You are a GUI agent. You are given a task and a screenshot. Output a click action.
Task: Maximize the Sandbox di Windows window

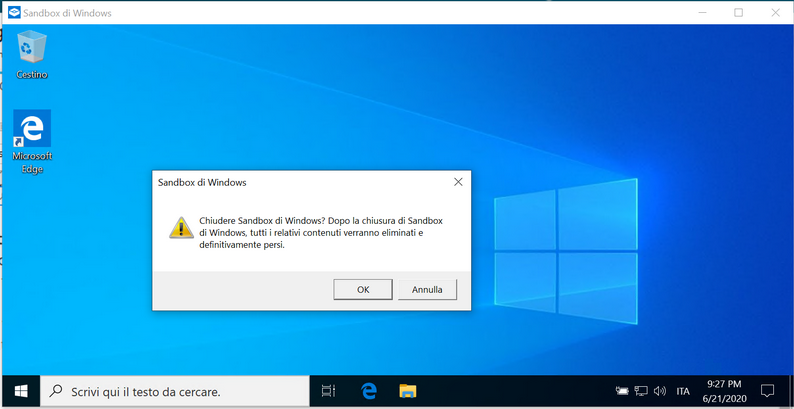pyautogui.click(x=739, y=13)
